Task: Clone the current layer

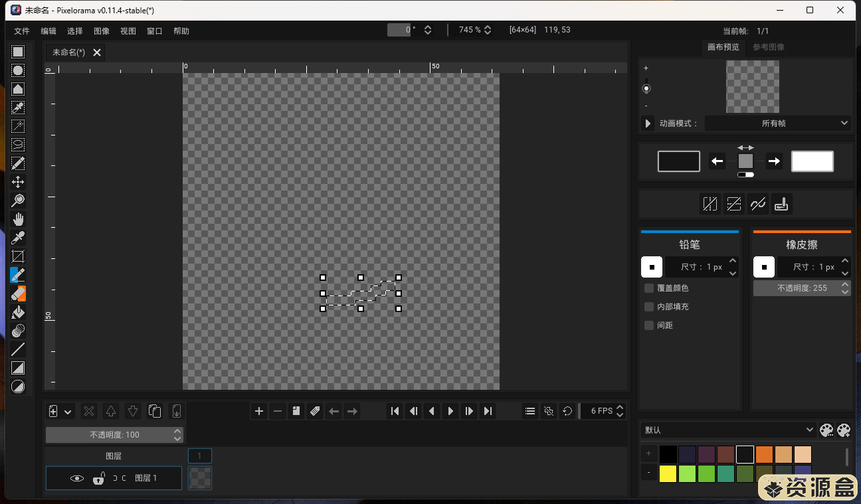Action: click(x=155, y=411)
